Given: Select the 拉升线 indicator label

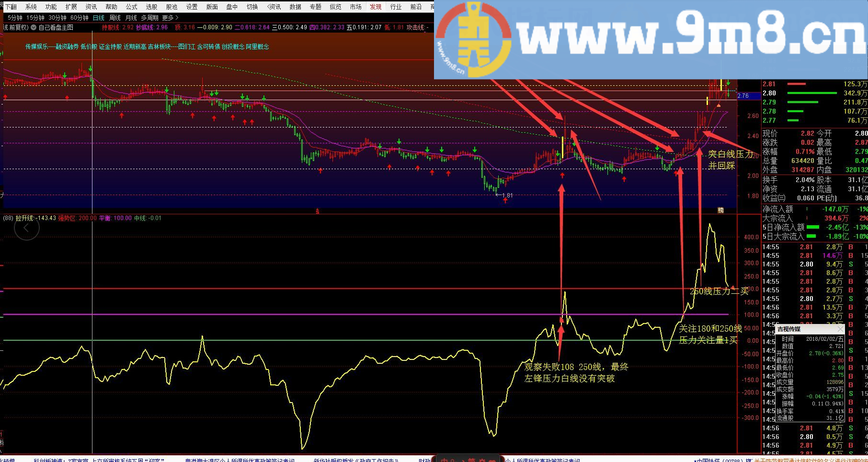Looking at the screenshot, I should click(x=24, y=218).
